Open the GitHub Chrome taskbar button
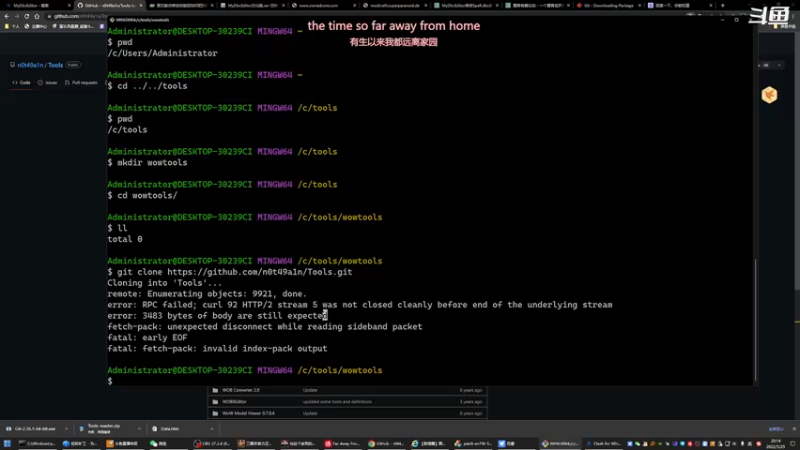 (386, 444)
